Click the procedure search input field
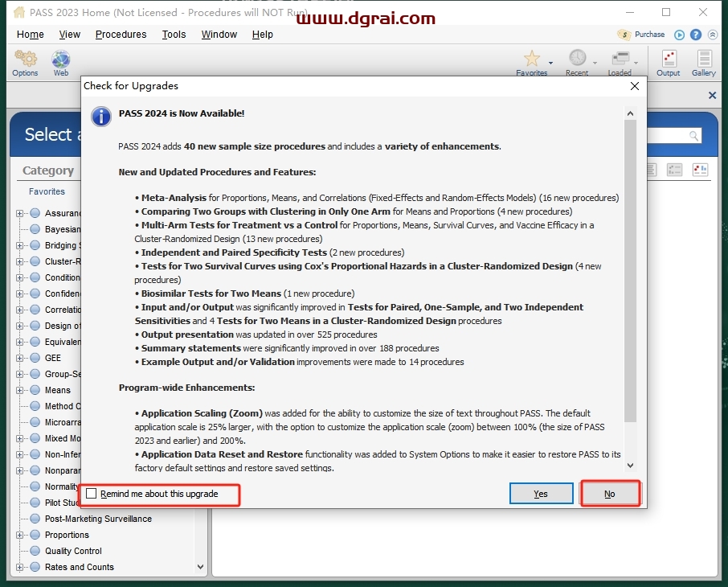 (669, 136)
